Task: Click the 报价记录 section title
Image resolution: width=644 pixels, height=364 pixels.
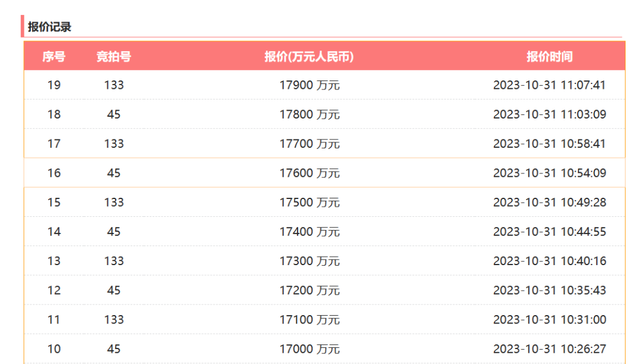Action: pos(49,27)
